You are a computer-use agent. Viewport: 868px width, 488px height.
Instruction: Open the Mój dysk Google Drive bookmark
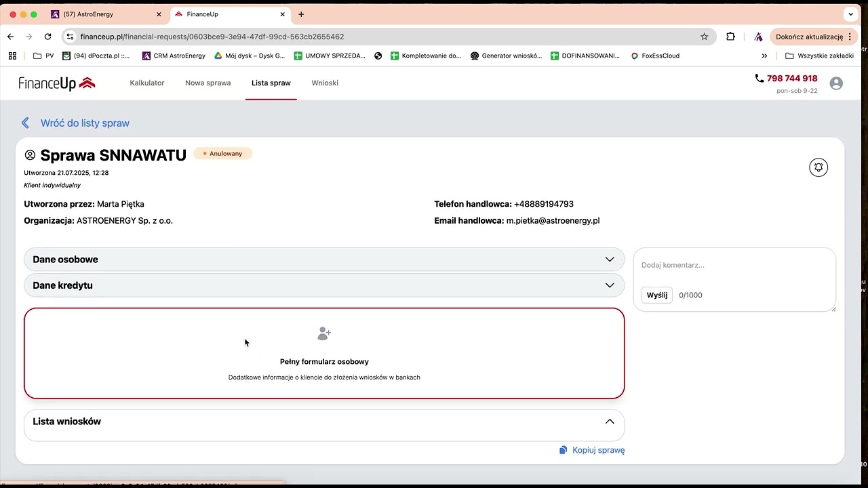(250, 56)
